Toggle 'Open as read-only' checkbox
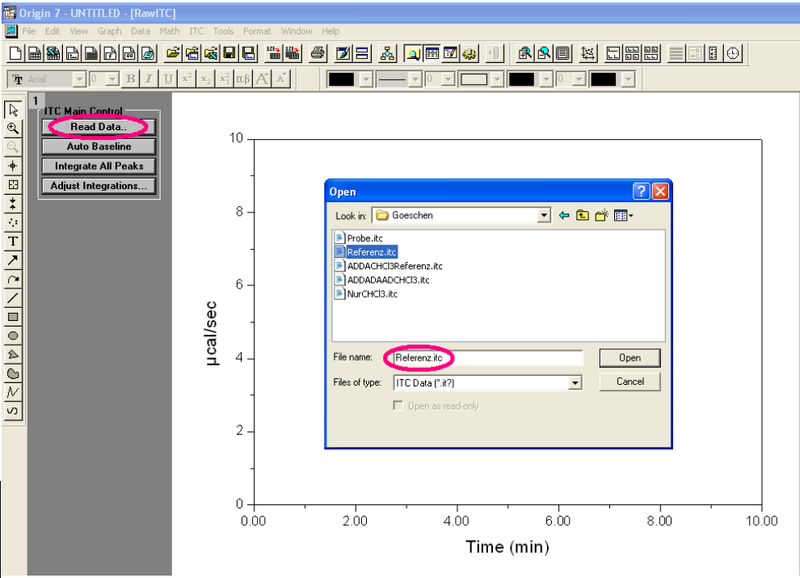This screenshot has width=800, height=578. 398,406
